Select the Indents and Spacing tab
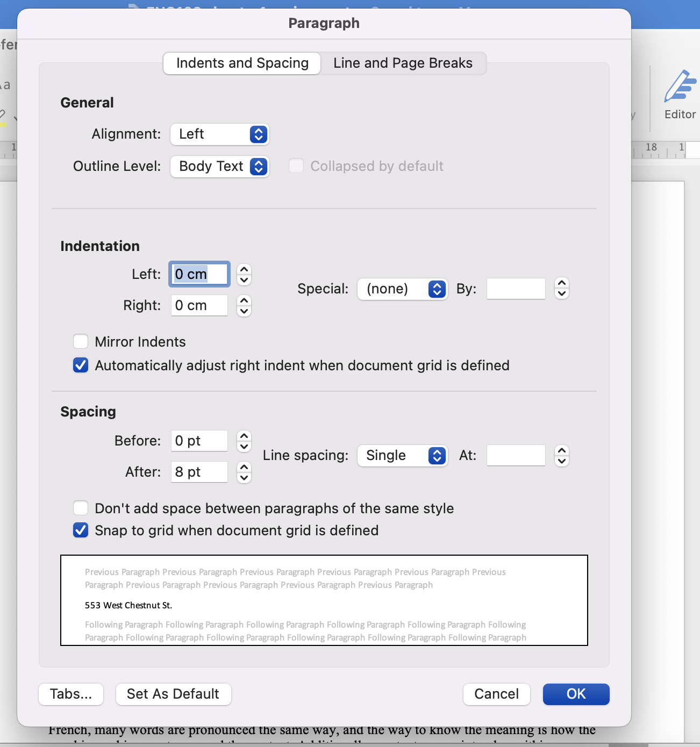This screenshot has height=747, width=700. (x=242, y=63)
